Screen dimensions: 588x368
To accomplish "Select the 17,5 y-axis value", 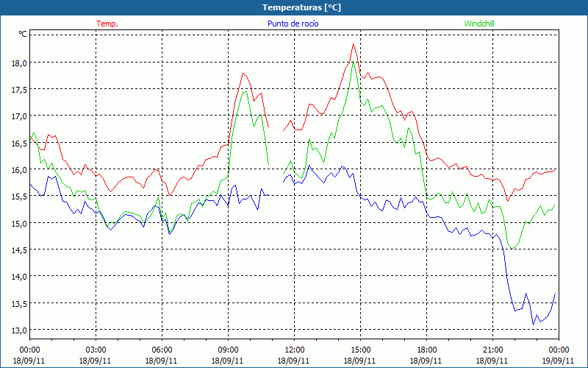I will [x=20, y=90].
